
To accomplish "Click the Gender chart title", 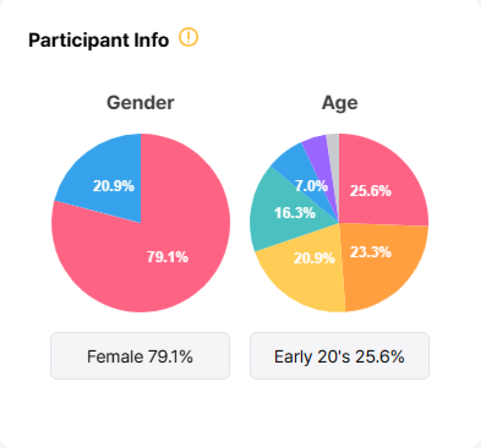I will coord(140,103).
